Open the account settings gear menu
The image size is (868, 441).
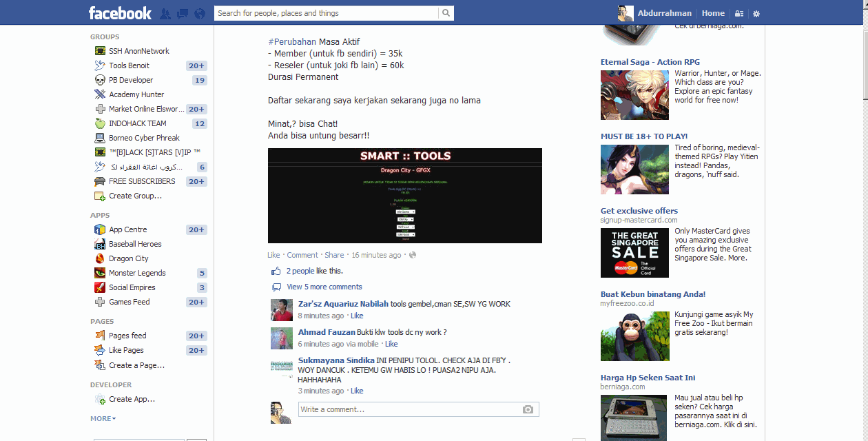(756, 13)
